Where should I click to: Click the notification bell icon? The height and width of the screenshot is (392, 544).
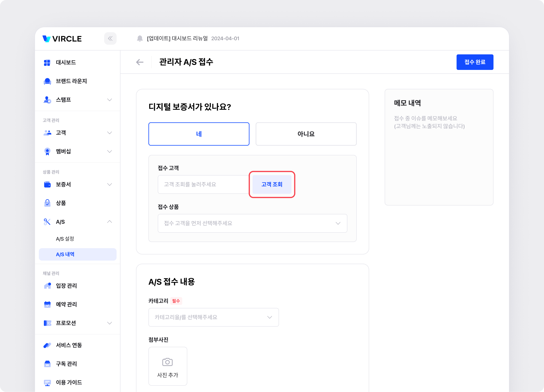click(140, 39)
